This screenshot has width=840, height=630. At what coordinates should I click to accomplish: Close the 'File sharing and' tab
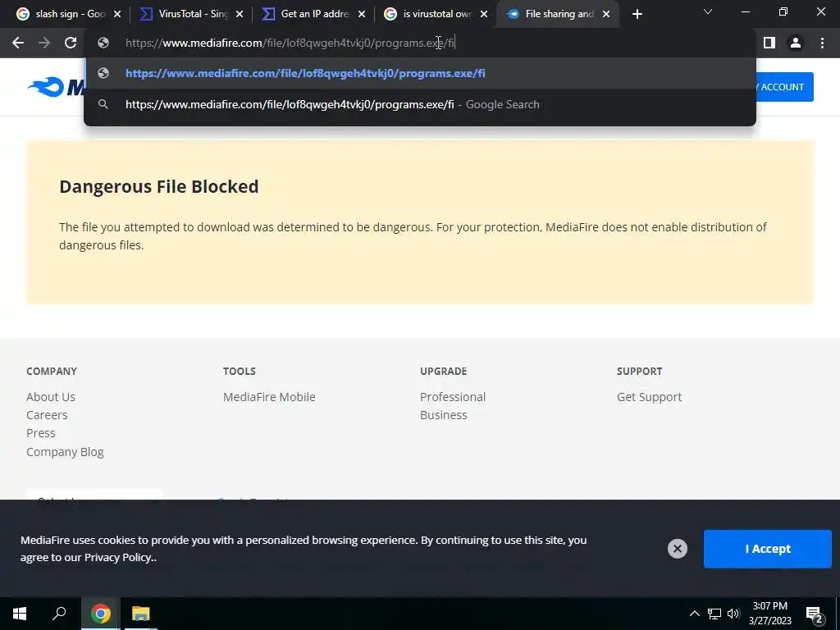click(606, 14)
